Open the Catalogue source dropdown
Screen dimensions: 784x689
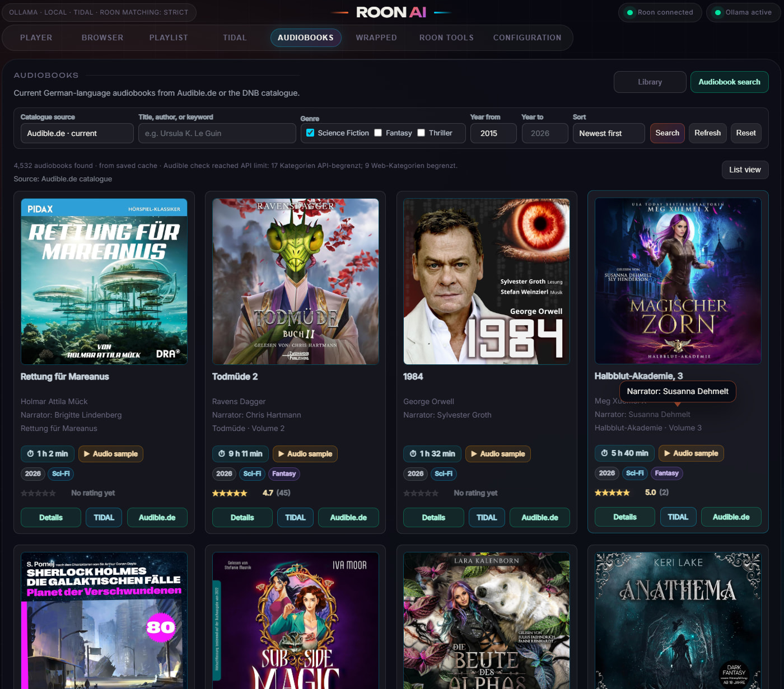point(77,133)
